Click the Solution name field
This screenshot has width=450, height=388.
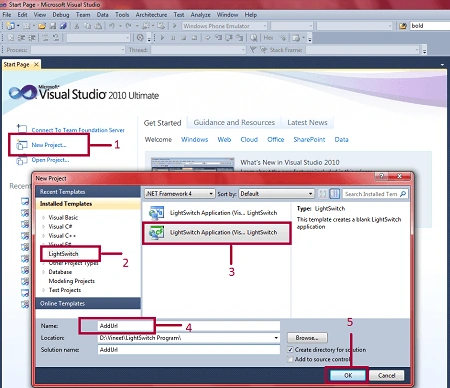[189, 350]
